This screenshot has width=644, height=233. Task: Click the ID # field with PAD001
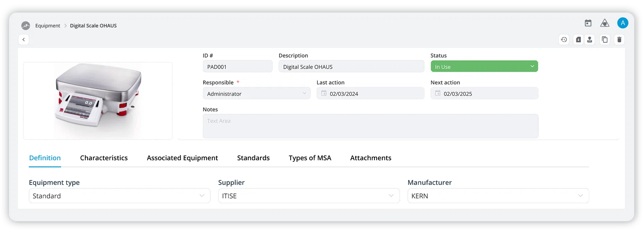238,67
